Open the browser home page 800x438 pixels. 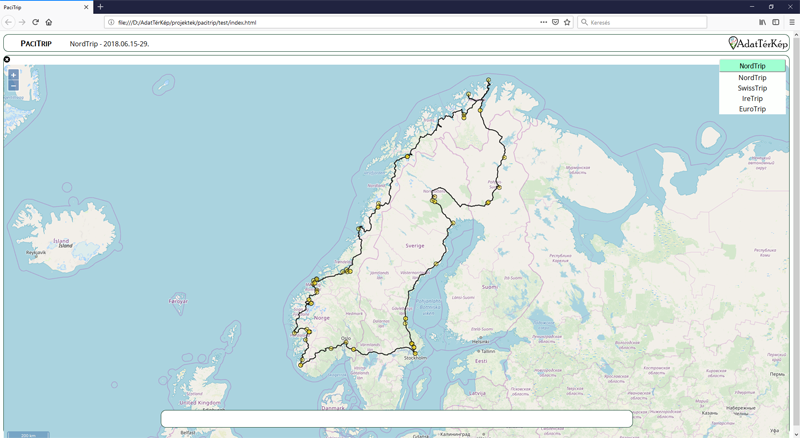tap(48, 22)
